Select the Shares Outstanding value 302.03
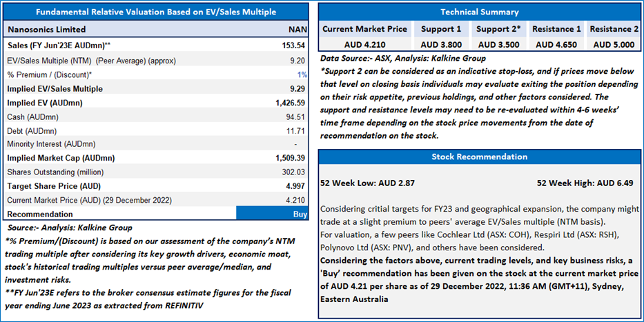Viewport: 644px width, 322px height. point(293,172)
